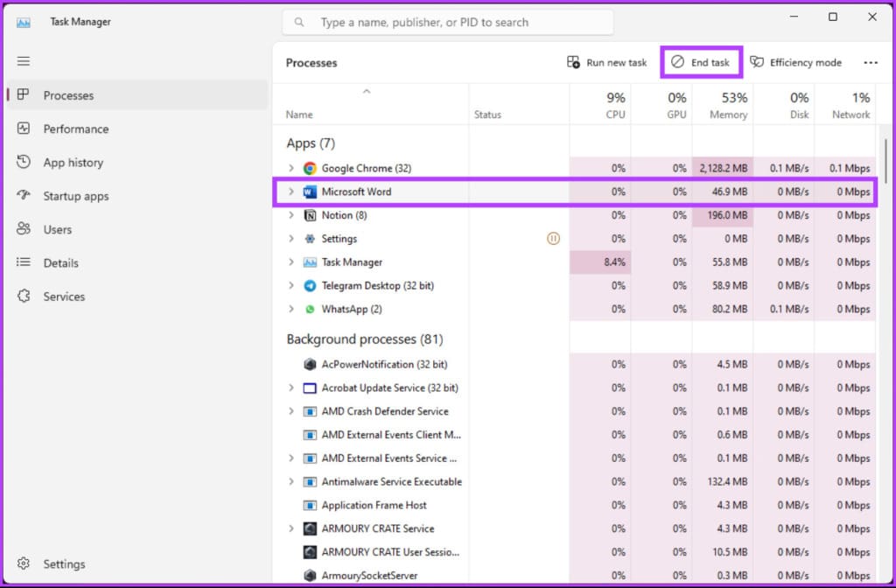Sort by the CPU column header
The height and width of the screenshot is (588, 896).
click(x=600, y=105)
